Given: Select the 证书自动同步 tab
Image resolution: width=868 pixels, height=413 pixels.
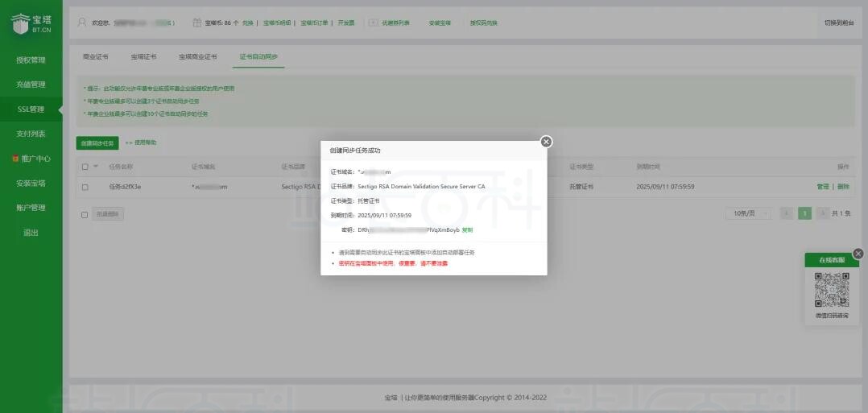Looking at the screenshot, I should click(258, 56).
